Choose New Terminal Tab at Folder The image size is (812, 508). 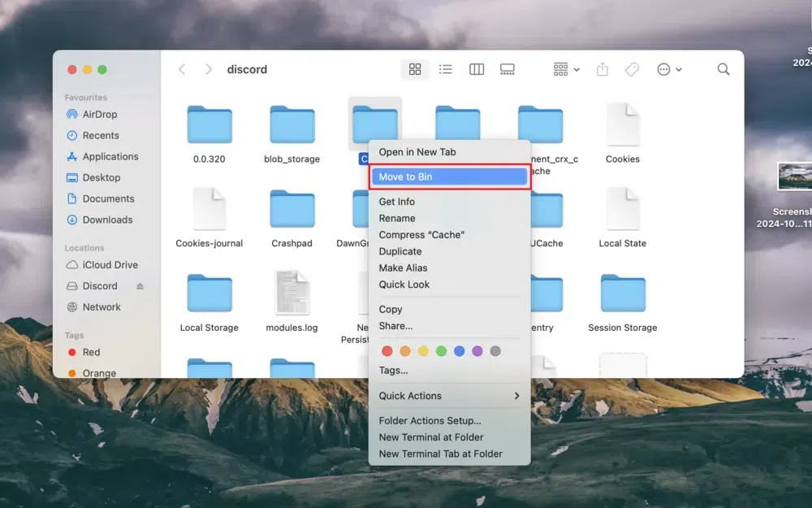click(450, 454)
